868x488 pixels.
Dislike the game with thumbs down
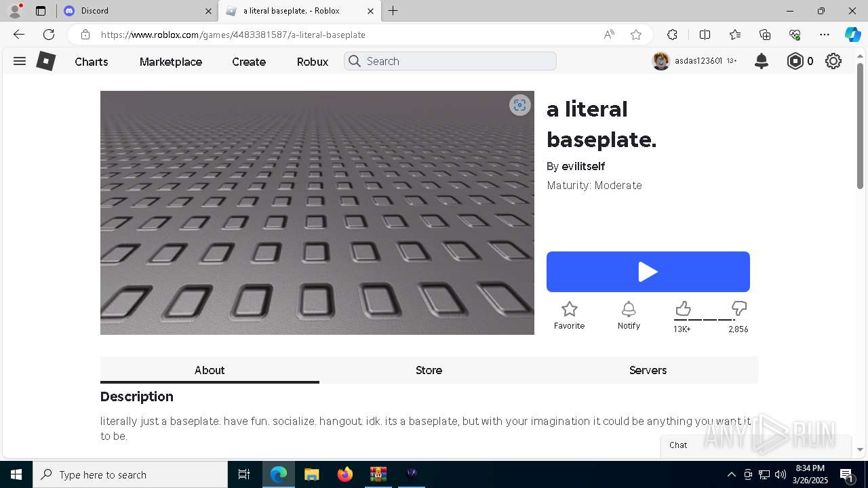(x=739, y=309)
